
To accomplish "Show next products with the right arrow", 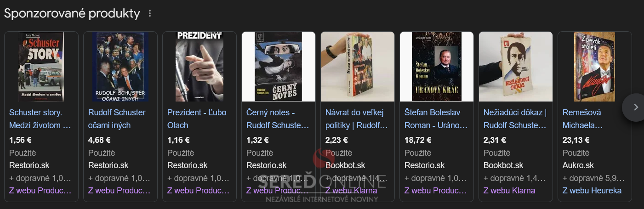I will 636,107.
